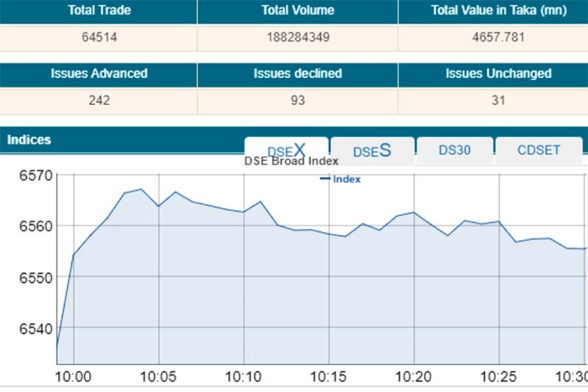Click the Issues Advanced header
Image resolution: width=588 pixels, height=392 pixels.
click(x=99, y=74)
